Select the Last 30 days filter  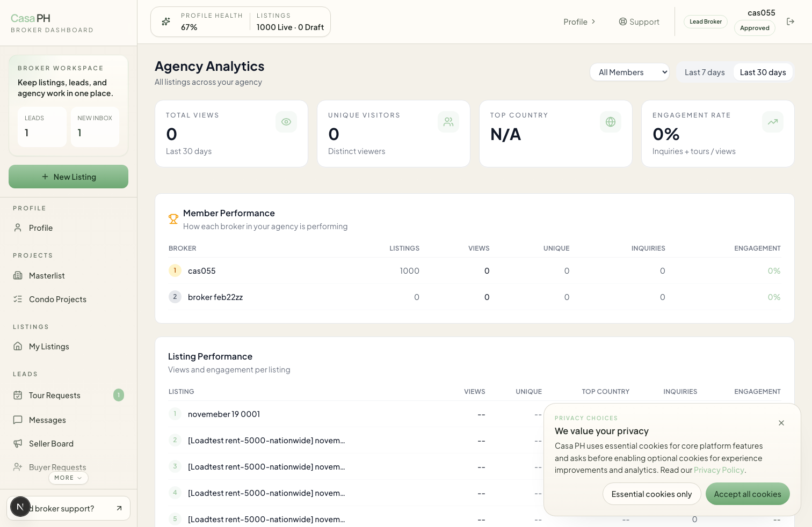tap(763, 72)
